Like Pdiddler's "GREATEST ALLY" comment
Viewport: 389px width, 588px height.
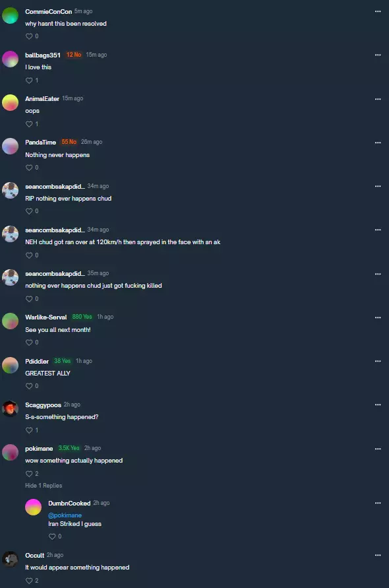point(29,386)
